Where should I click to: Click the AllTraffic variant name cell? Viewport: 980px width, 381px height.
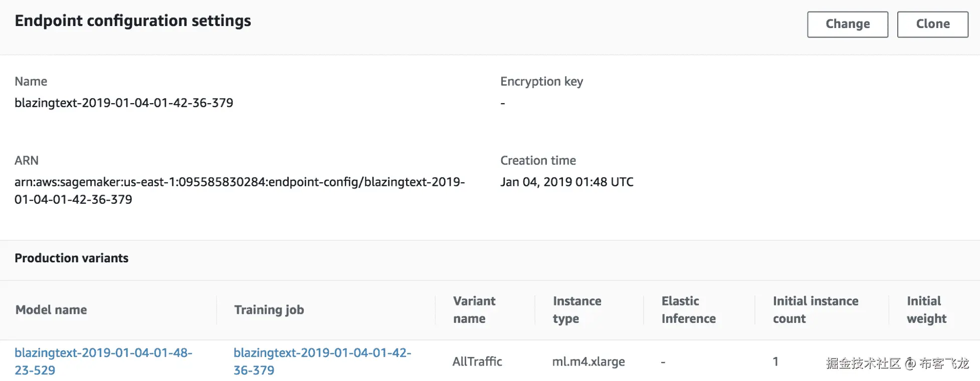pyautogui.click(x=477, y=361)
